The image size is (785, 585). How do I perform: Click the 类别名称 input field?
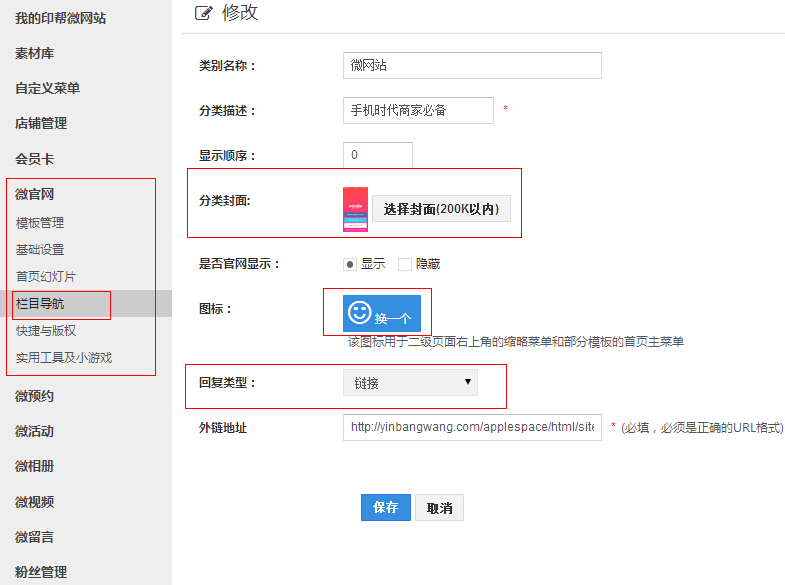point(471,66)
